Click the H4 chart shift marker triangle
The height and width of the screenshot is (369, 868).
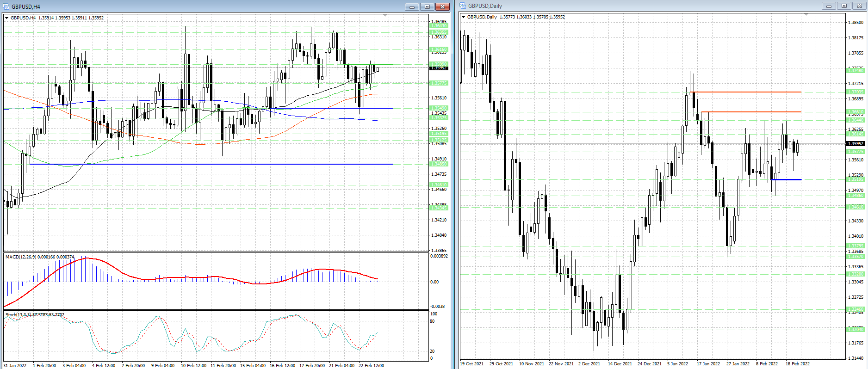[x=385, y=16]
